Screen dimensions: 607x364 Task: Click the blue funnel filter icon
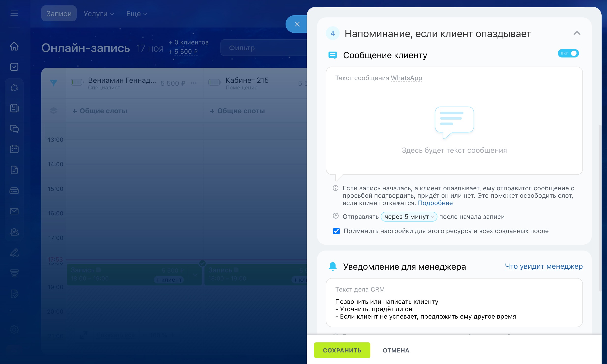[x=53, y=83]
